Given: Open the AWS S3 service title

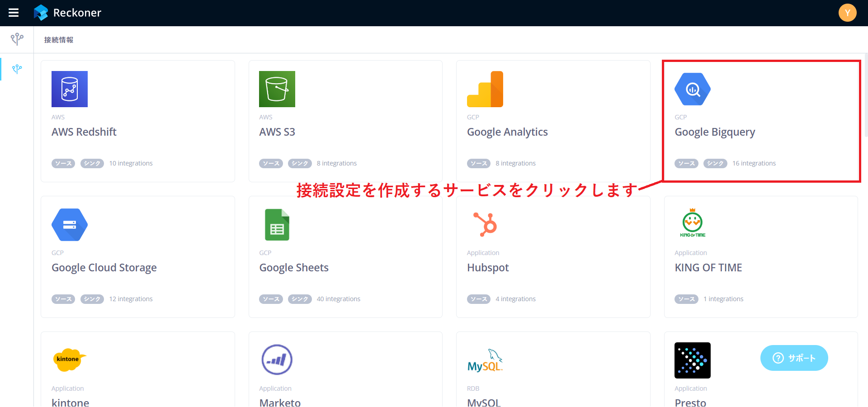Looking at the screenshot, I should pos(277,132).
